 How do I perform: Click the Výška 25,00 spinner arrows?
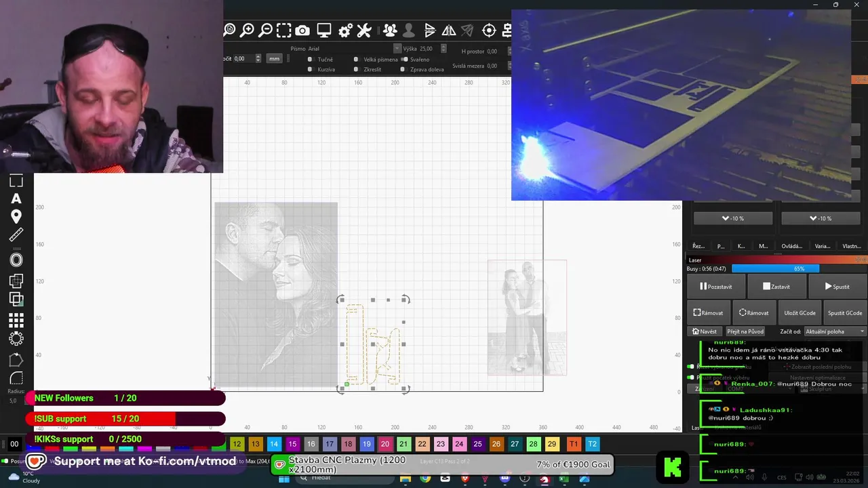[x=443, y=49]
